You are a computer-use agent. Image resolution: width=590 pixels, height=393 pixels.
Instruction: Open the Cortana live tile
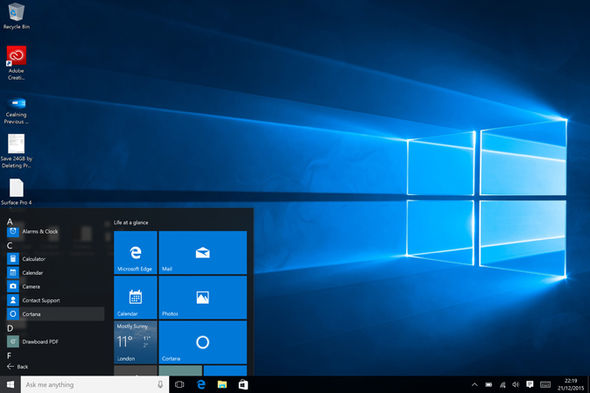pyautogui.click(x=203, y=342)
